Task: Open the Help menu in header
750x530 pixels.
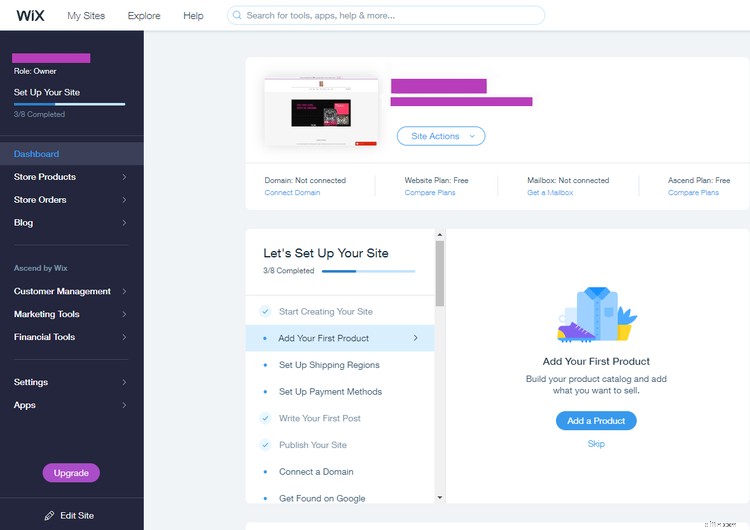Action: tap(193, 16)
